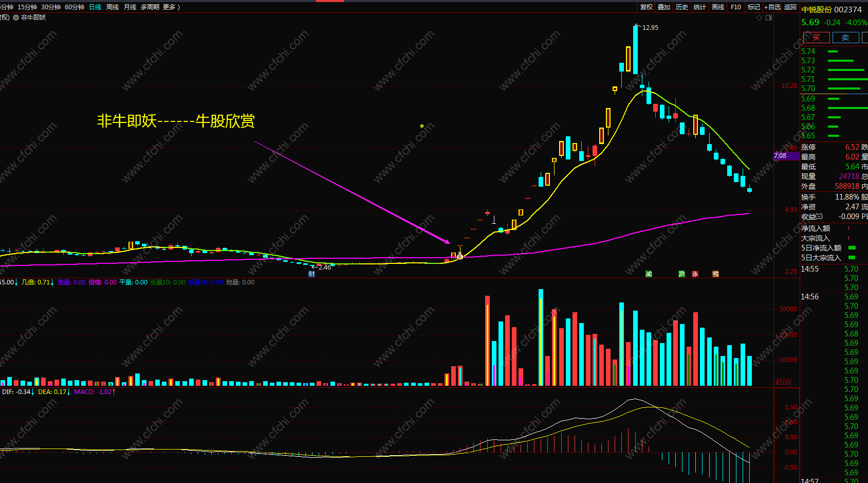Click the 14:55 trade time entry
The height and width of the screenshot is (483, 868).
[x=809, y=269]
